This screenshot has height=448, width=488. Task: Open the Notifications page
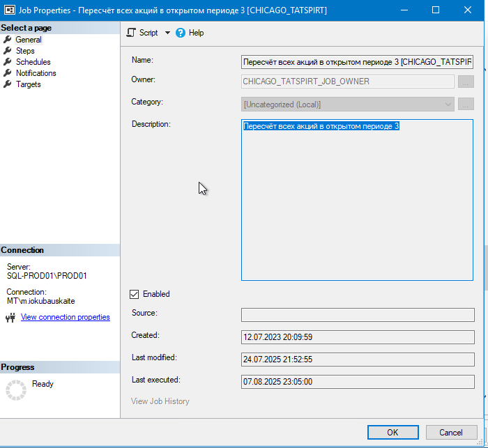[x=36, y=73]
